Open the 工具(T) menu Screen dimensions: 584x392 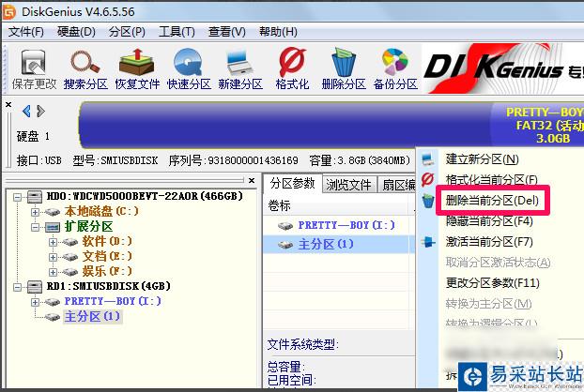[177, 32]
